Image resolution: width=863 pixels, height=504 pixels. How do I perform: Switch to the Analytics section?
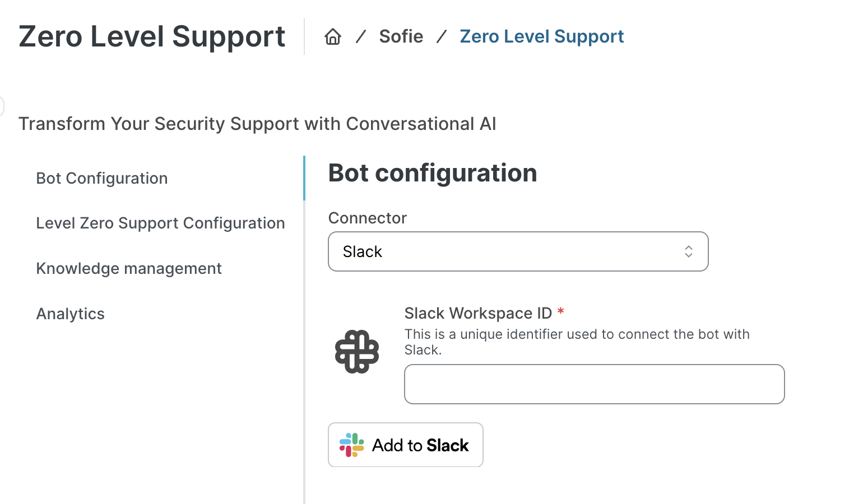[x=70, y=314]
